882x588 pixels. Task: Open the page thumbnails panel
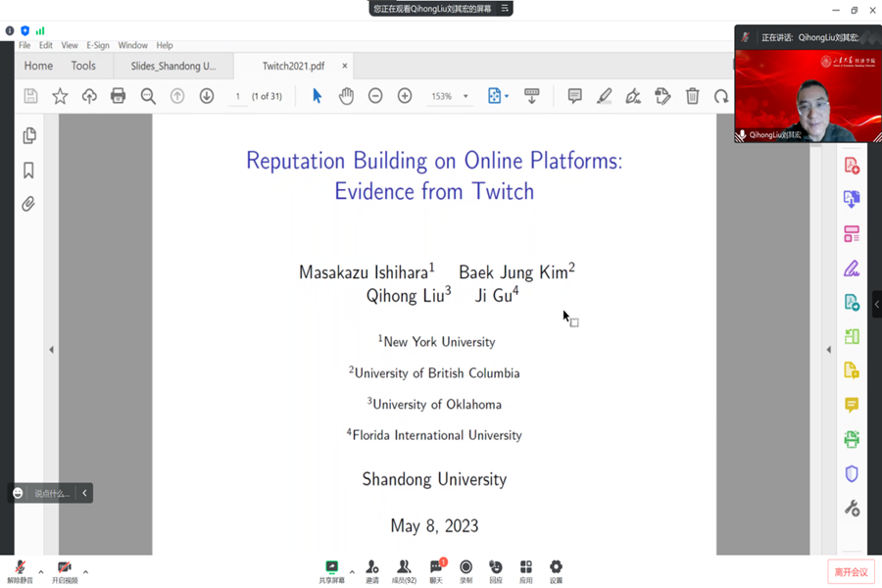click(x=29, y=136)
